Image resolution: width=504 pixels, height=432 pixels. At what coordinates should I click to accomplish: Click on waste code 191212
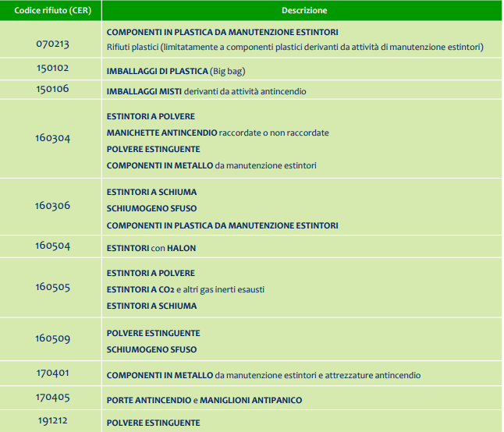click(52, 421)
